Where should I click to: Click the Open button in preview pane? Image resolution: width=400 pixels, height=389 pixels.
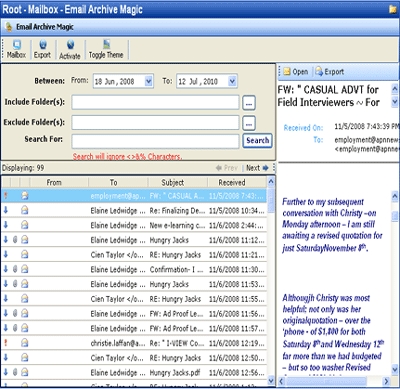(296, 72)
